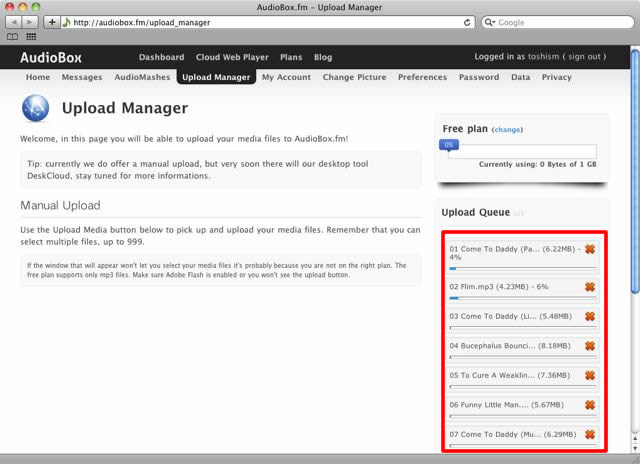Cancel 03 Come To Daddy (Li... upload

point(590,316)
